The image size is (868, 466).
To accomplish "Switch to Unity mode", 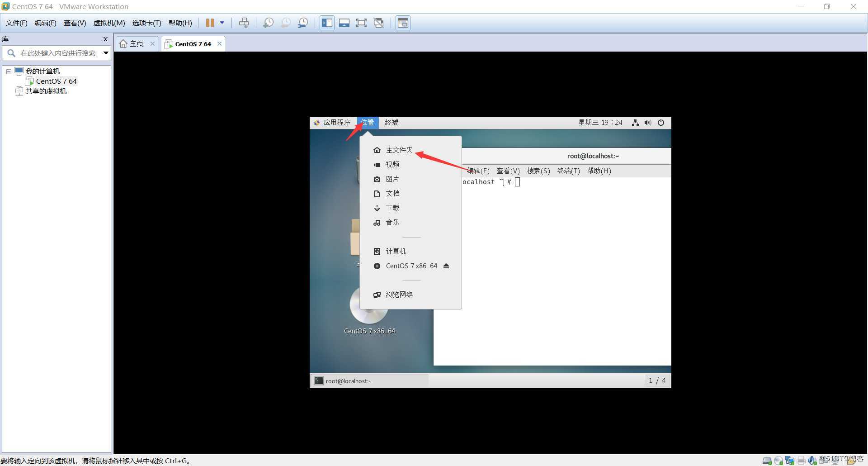I will [379, 23].
